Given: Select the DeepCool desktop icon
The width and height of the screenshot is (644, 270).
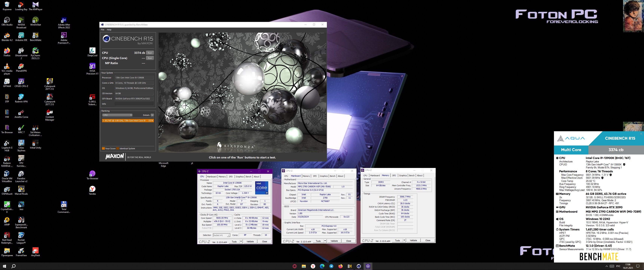Looking at the screenshot, I should click(x=92, y=52).
